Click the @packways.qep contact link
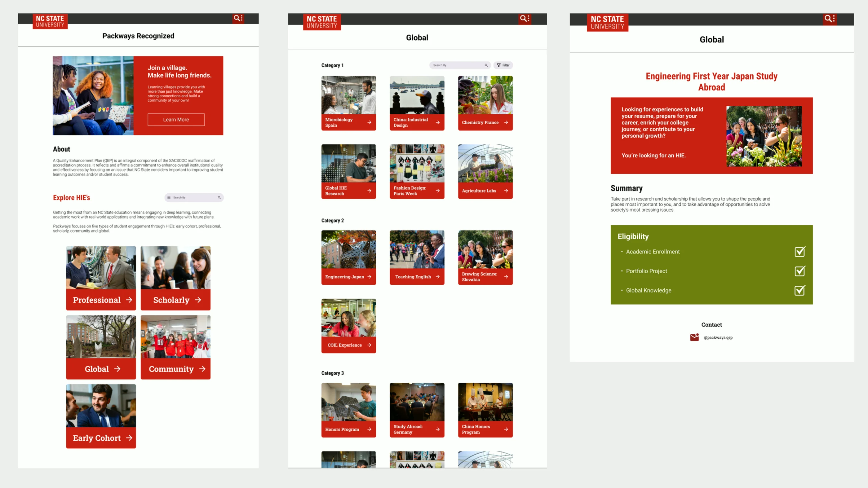868x488 pixels. point(718,337)
